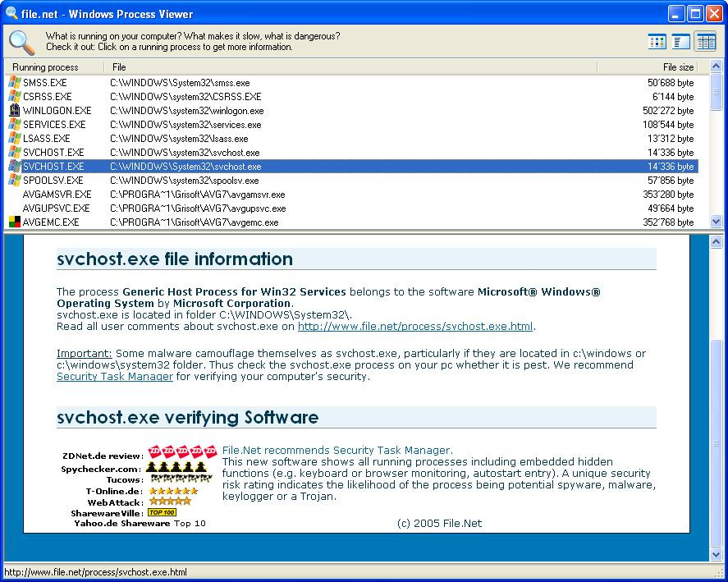Click the ZDNet.de review rating badges

coord(182,451)
